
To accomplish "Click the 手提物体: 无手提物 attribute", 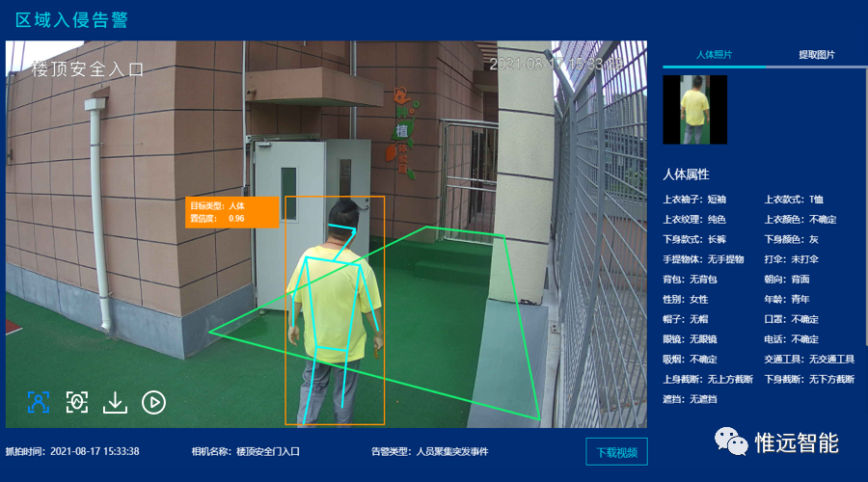I will pos(704,259).
